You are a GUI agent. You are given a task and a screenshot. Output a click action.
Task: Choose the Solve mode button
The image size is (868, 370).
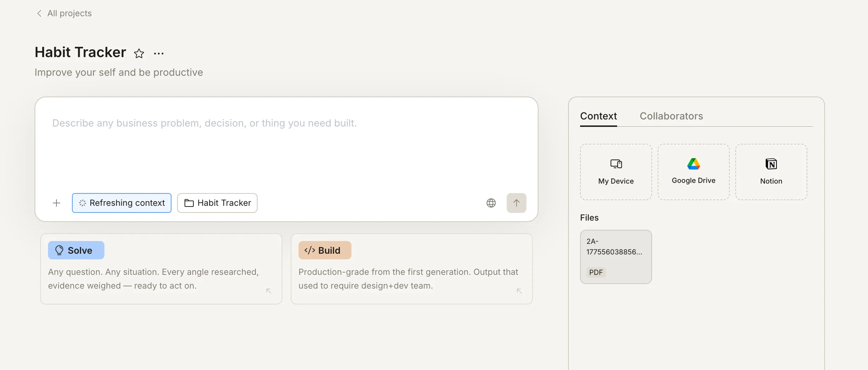(76, 250)
